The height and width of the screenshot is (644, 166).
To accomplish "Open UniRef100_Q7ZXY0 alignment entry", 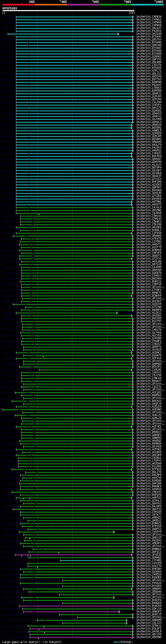I will (149, 259).
